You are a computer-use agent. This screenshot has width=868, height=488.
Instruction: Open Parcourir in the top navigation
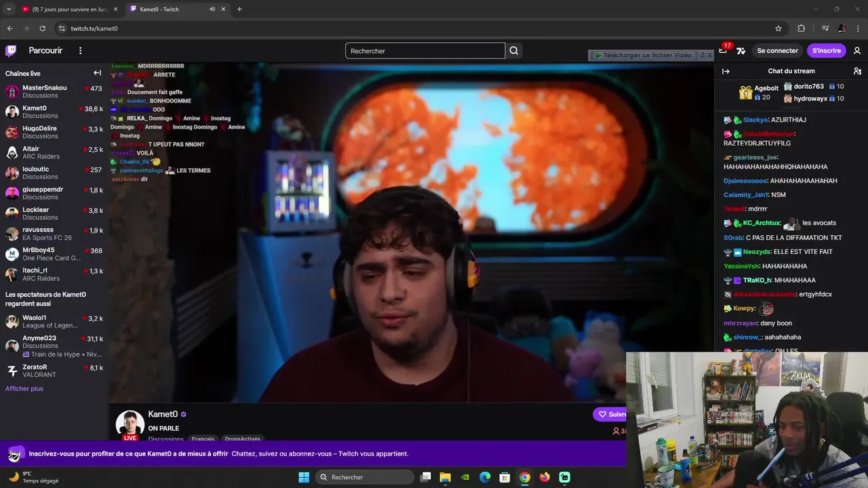pos(45,51)
